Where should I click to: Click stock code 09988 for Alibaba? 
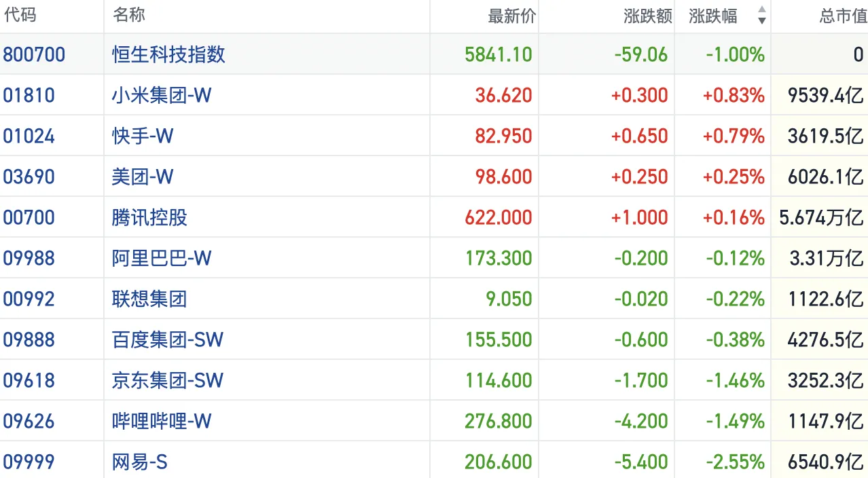click(29, 258)
